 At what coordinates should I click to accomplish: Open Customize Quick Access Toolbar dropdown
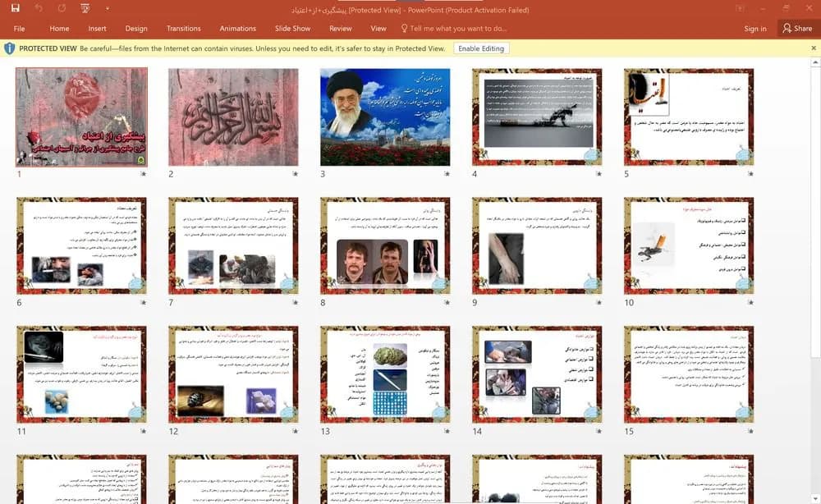tap(108, 9)
